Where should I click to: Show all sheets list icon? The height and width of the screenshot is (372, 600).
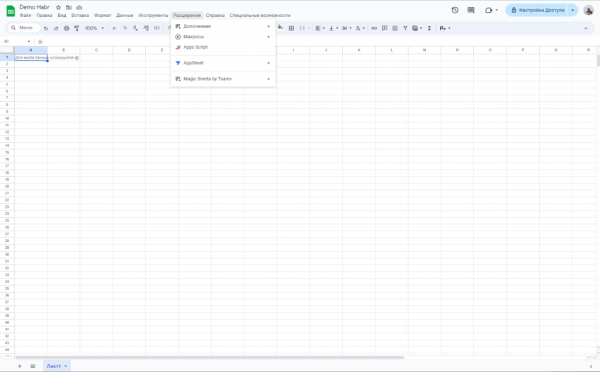pos(33,366)
